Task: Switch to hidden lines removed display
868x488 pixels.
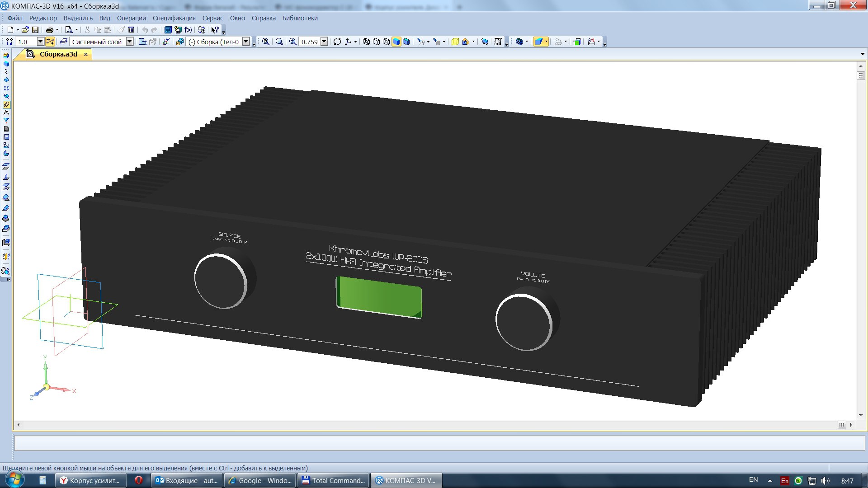Action: click(x=376, y=42)
